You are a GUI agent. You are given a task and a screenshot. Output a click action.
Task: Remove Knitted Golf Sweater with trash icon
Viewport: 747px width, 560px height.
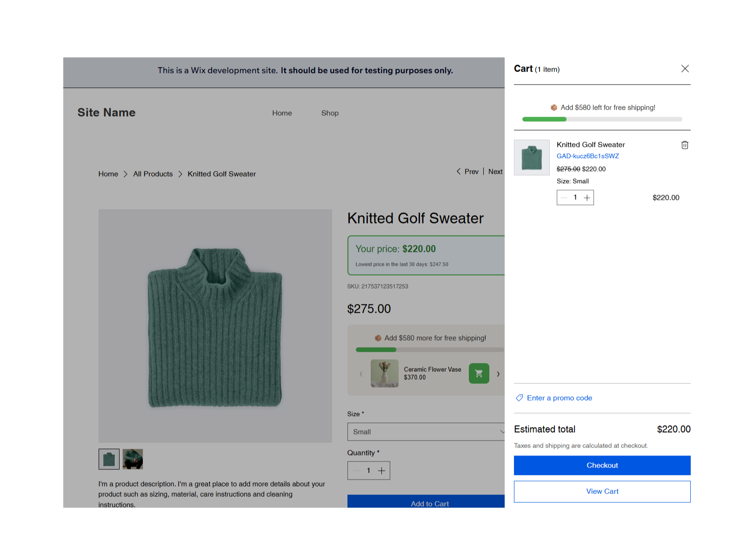coord(685,145)
